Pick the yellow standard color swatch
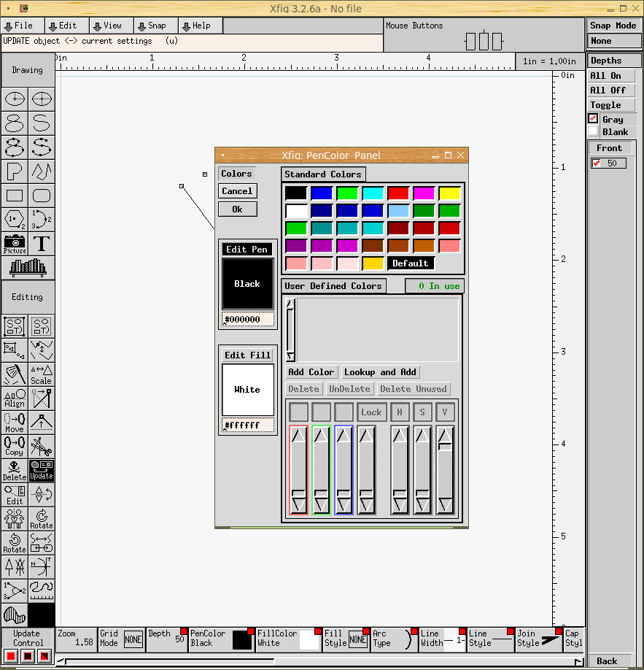Screen dimensions: 644x670 (449, 193)
